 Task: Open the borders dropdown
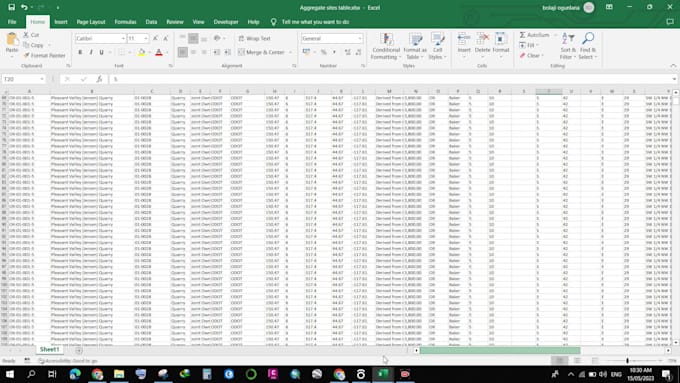(130, 52)
